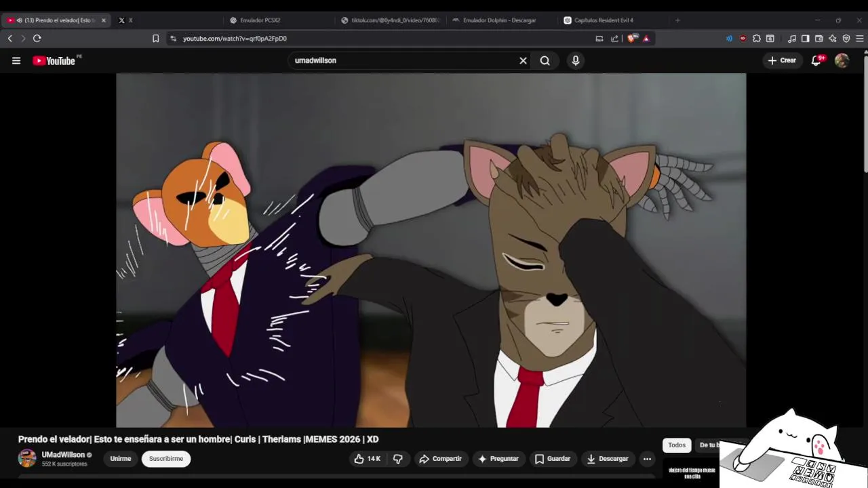Open Leo AI sparkle icon
Screen dimensions: 868x488
833,39
